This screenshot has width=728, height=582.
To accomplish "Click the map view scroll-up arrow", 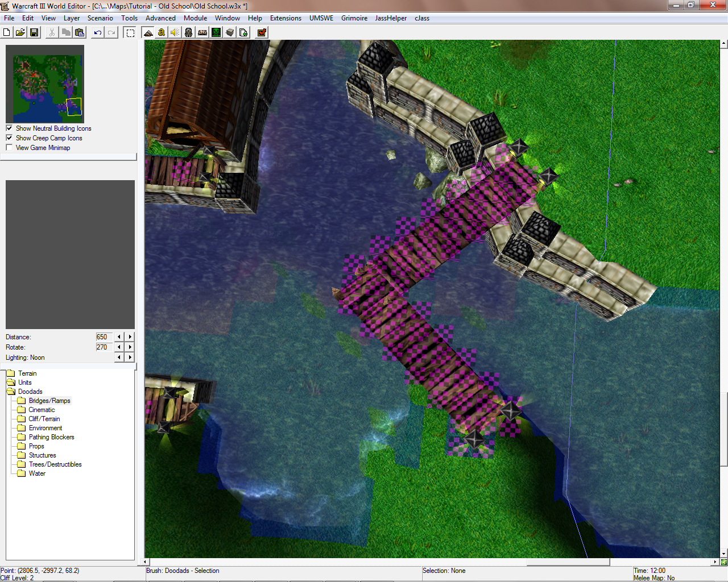I will [723, 43].
